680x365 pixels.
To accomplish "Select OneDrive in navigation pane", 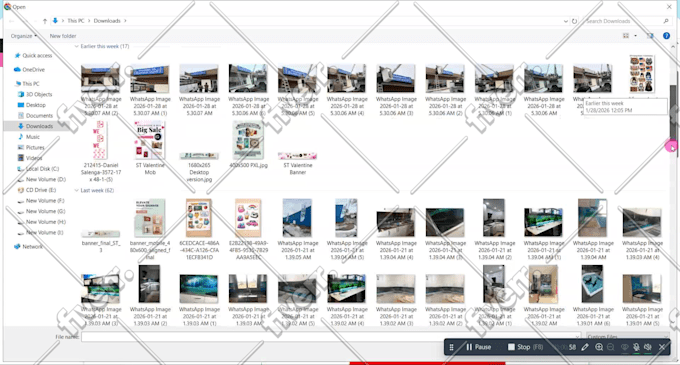I will (29, 69).
